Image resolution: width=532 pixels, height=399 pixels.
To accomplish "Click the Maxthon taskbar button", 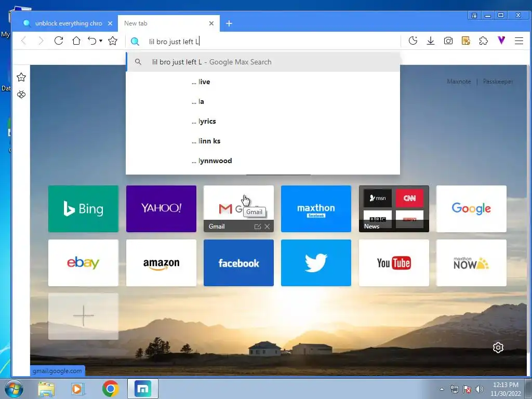I will pos(143,389).
